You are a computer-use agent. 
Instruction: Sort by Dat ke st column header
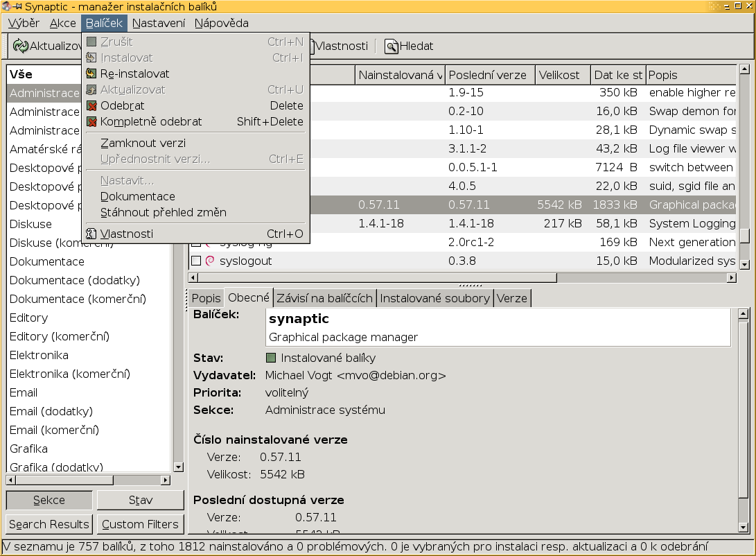(x=619, y=76)
